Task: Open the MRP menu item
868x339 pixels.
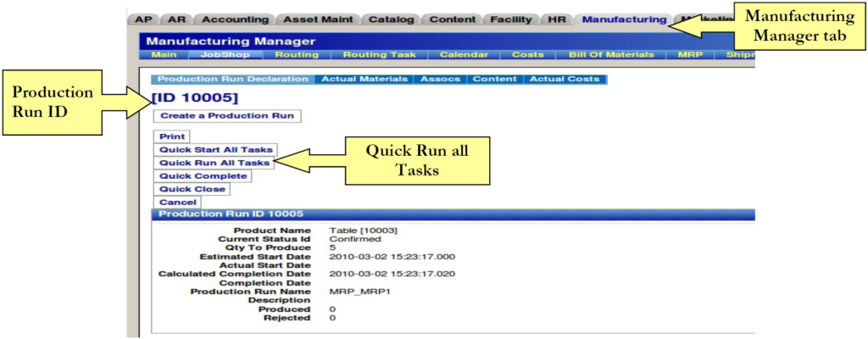Action: tap(690, 55)
